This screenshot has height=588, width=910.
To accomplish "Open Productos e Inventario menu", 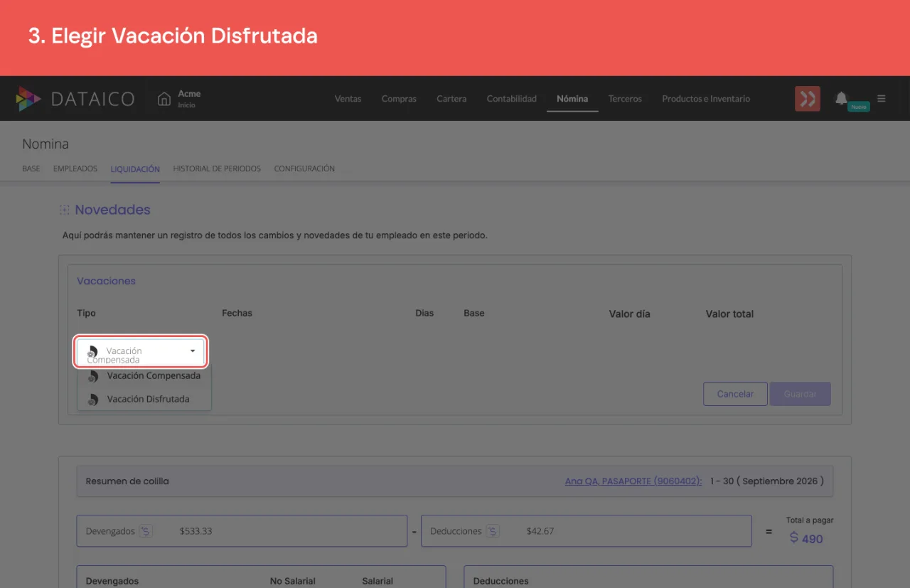I will pos(706,99).
